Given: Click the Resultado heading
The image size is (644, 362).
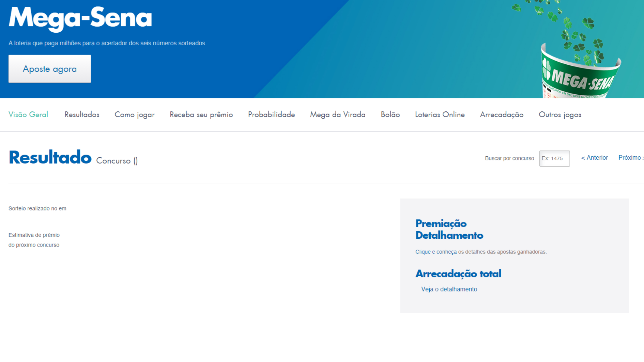Looking at the screenshot, I should 50,158.
